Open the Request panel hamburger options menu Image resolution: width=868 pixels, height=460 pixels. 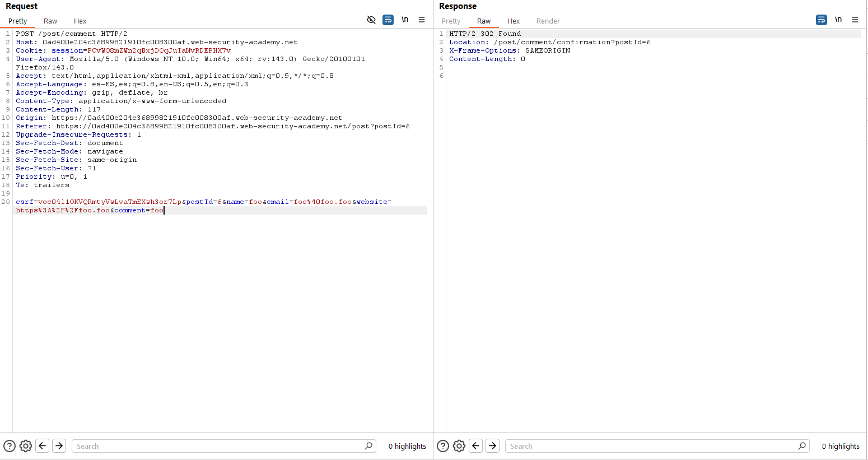tap(422, 20)
